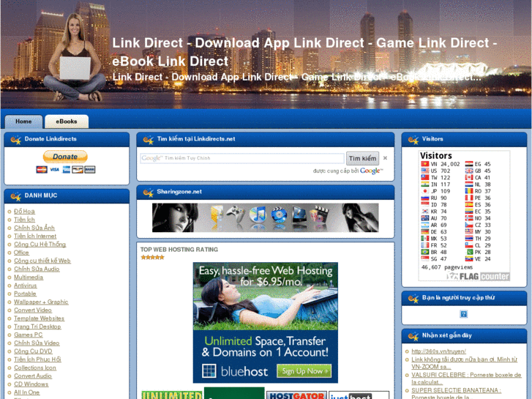Open the Tiện Ích Internet category
Screen dimensions: 532x399
pos(35,236)
